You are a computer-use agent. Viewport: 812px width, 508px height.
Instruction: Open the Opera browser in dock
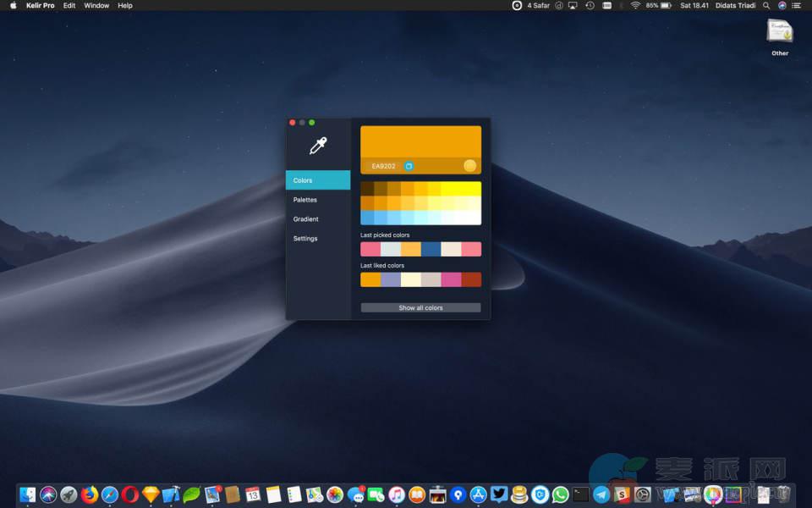point(130,494)
